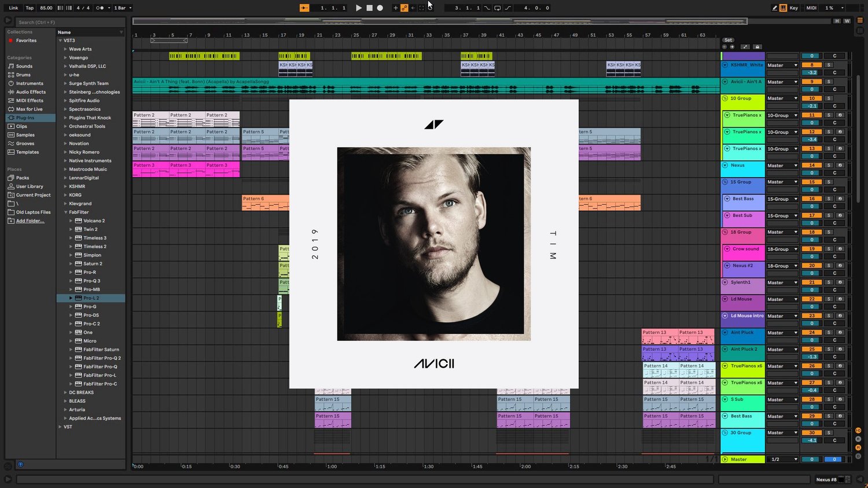The image size is (868, 488).
Task: Toggle track activator 24 on Aint Pluck
Action: coord(812,333)
